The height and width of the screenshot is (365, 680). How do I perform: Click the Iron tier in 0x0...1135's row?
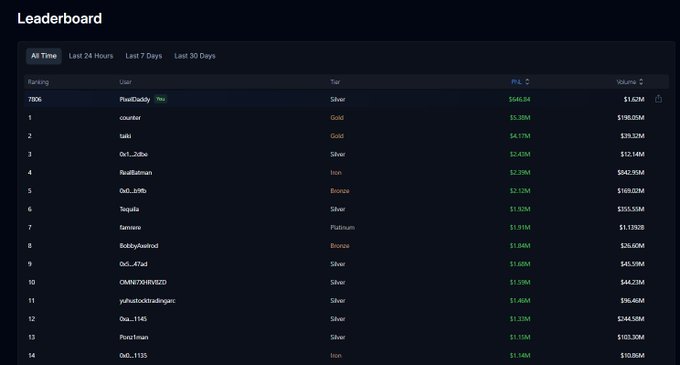[x=336, y=355]
